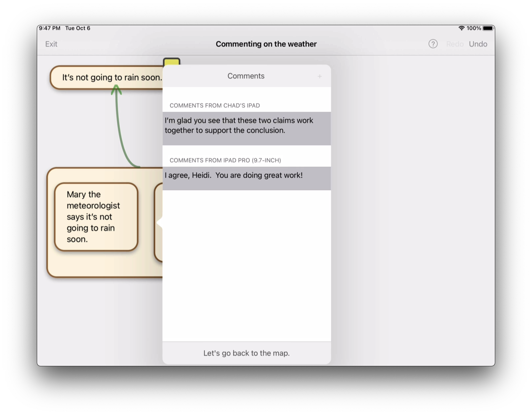Select the Mary the meteorologist claim box

tap(96, 217)
